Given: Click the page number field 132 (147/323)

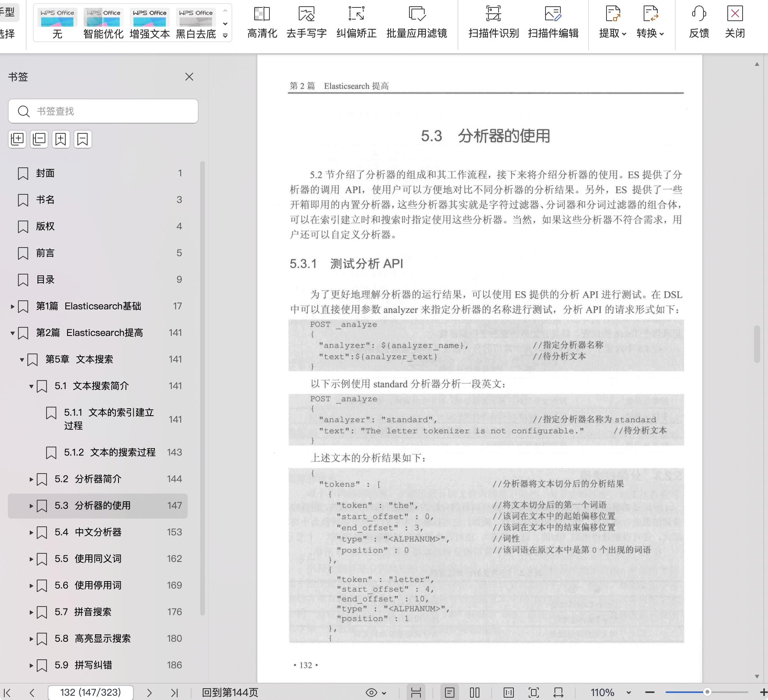Looking at the screenshot, I should click(x=90, y=693).
